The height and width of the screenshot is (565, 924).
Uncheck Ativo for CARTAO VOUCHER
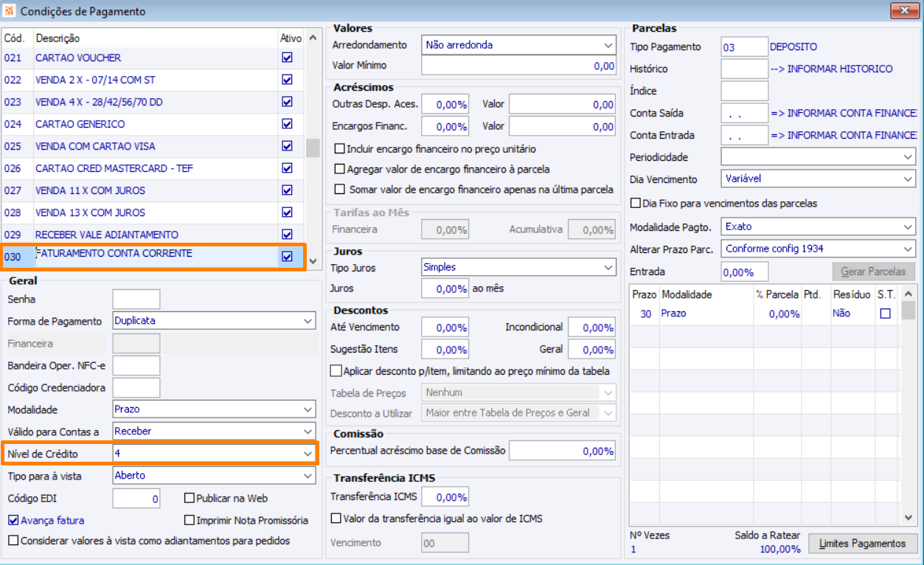point(287,58)
